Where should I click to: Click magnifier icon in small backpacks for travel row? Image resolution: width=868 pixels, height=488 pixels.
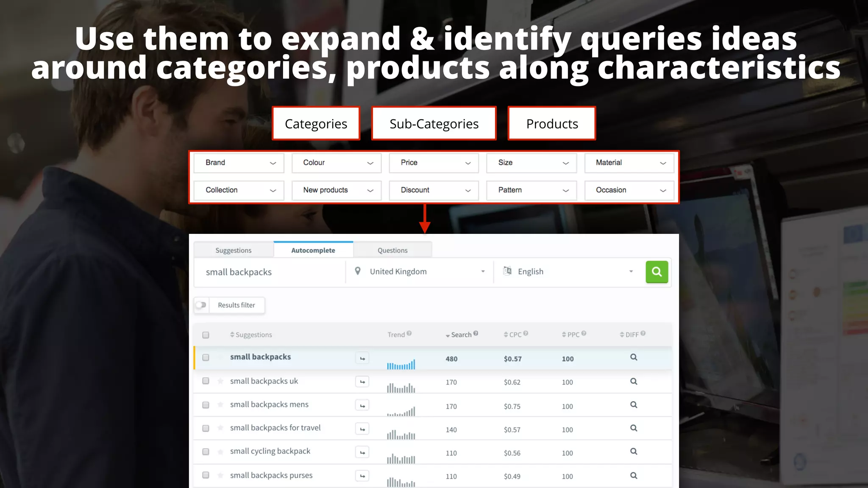pyautogui.click(x=634, y=428)
